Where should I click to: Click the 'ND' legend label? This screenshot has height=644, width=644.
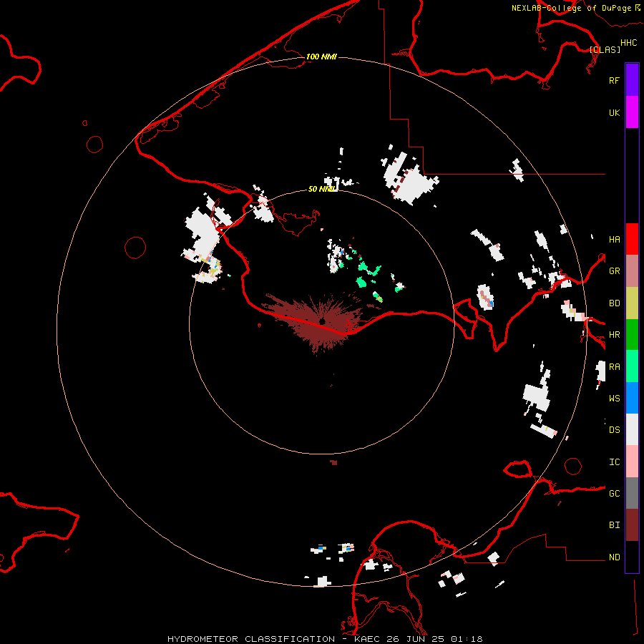(x=614, y=557)
